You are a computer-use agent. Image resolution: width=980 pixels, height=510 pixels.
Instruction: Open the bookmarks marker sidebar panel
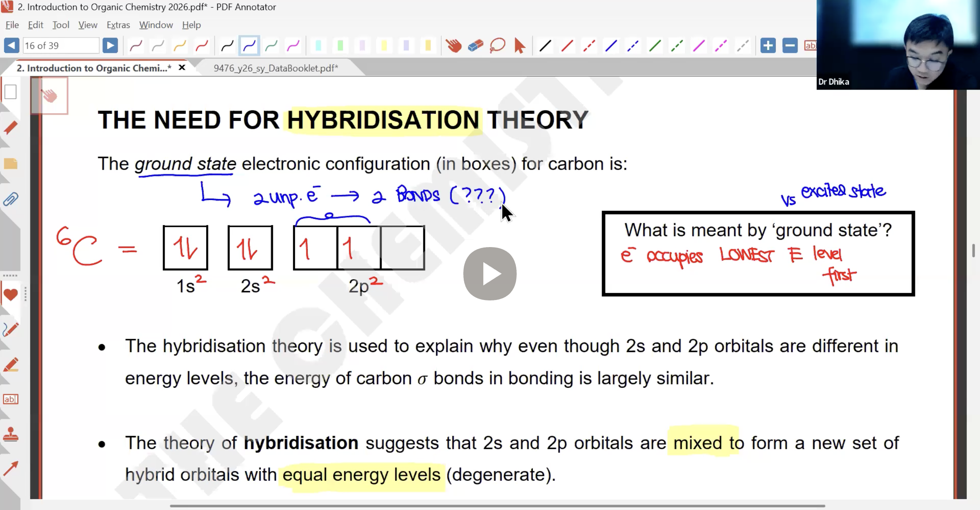click(x=10, y=128)
